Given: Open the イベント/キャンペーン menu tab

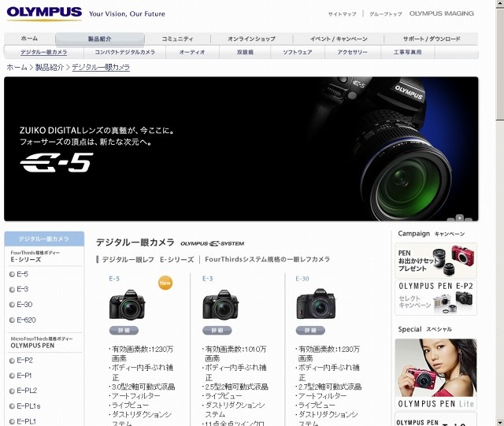Looking at the screenshot, I should (339, 39).
